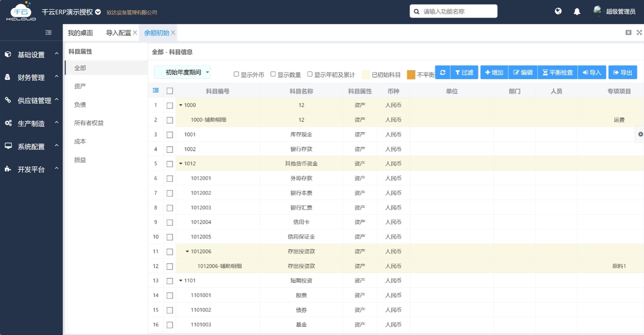
Task: Click the 基础设置 cube icon
Action: point(8,54)
